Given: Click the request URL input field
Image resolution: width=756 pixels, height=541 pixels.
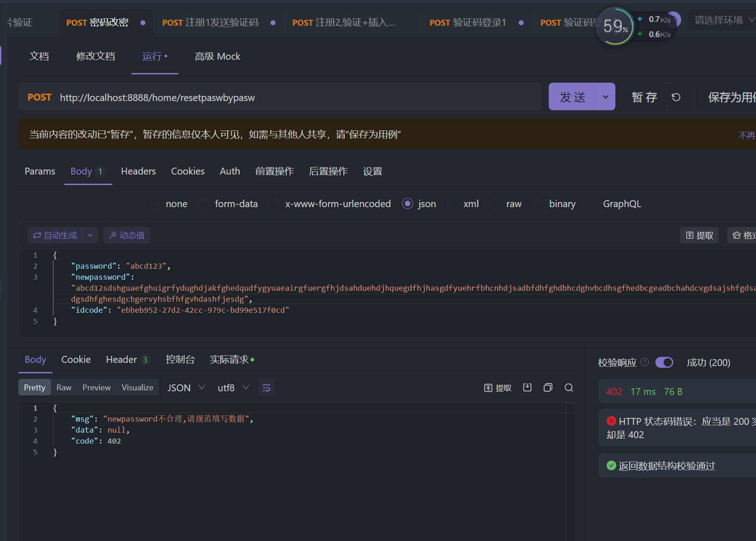Looking at the screenshot, I should coord(299,97).
